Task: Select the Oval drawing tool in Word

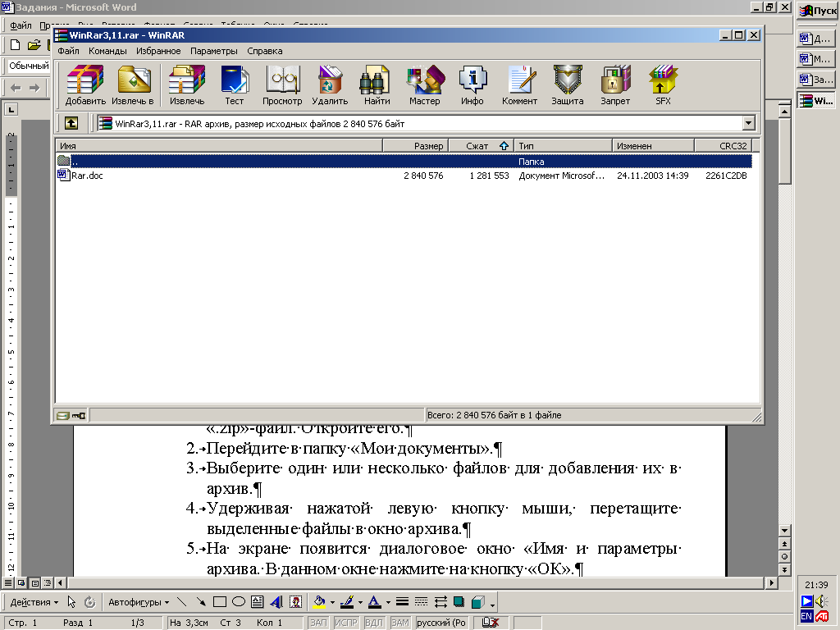Action: click(239, 602)
